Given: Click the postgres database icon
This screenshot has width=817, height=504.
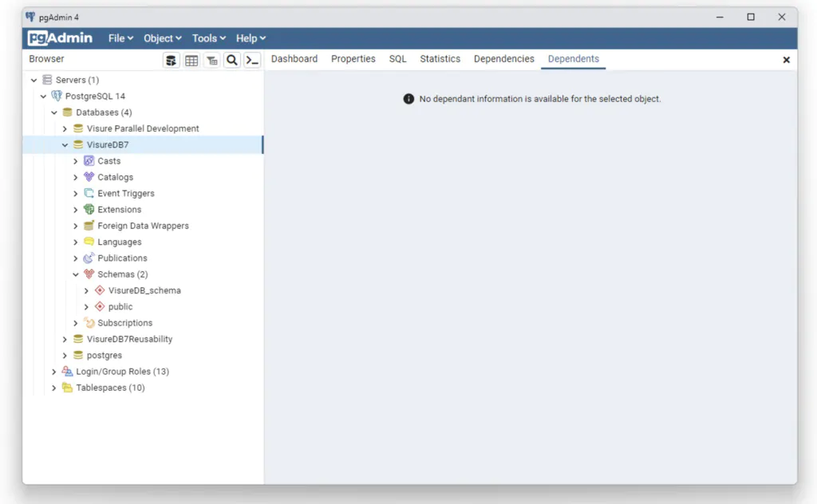Looking at the screenshot, I should point(78,355).
